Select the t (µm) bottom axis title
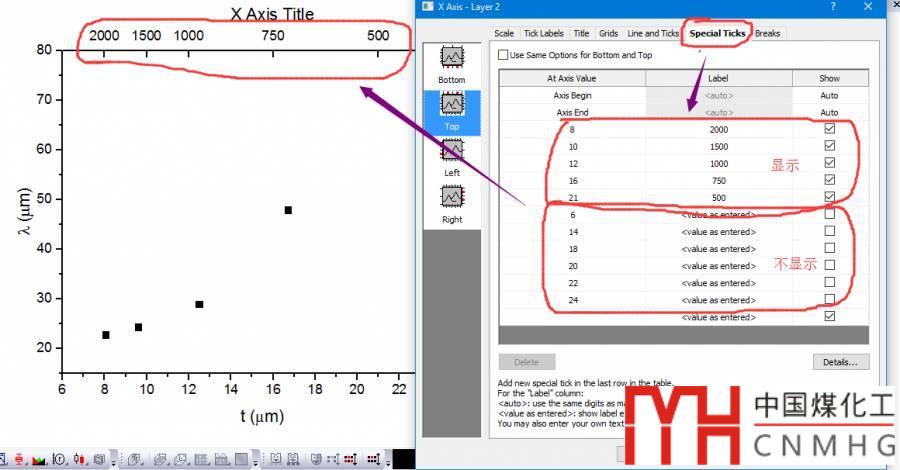Viewport: 900px width, 470px height. 262,416
